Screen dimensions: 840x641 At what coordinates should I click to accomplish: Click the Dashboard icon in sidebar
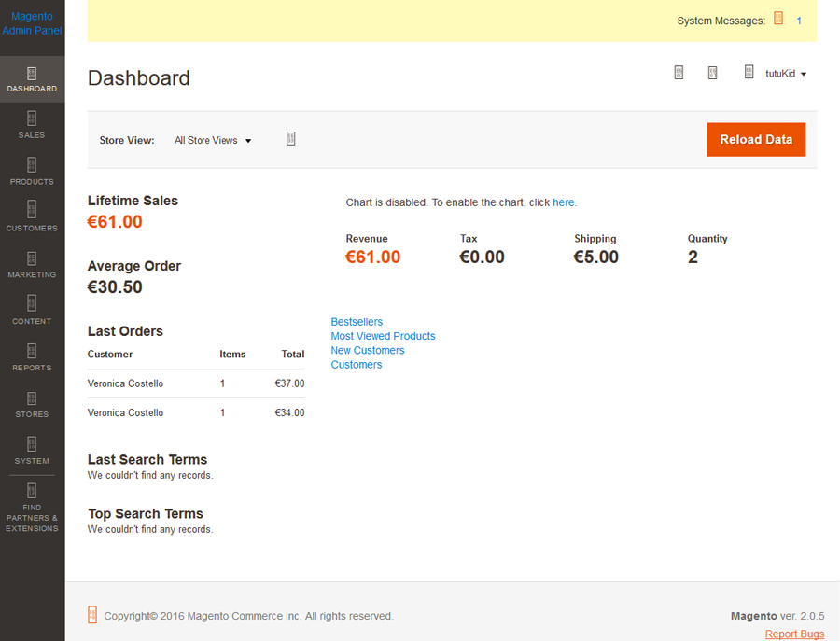point(32,74)
